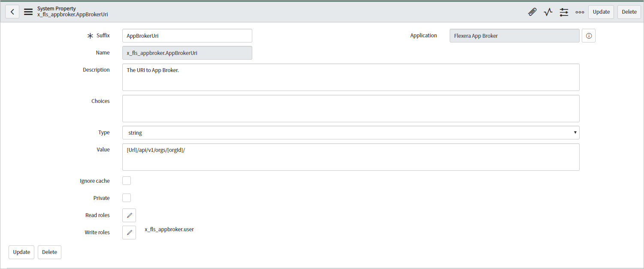Click the read-only Name field
644x269 pixels.
pos(187,53)
